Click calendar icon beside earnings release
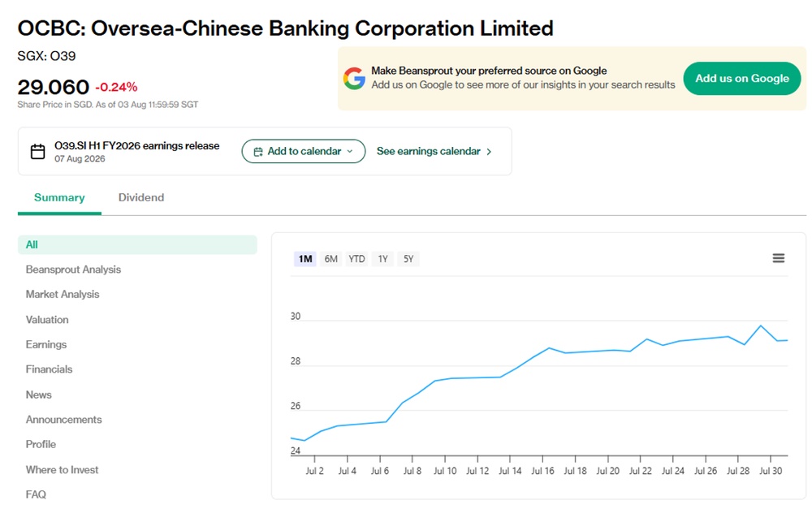812x509 pixels. [x=38, y=151]
